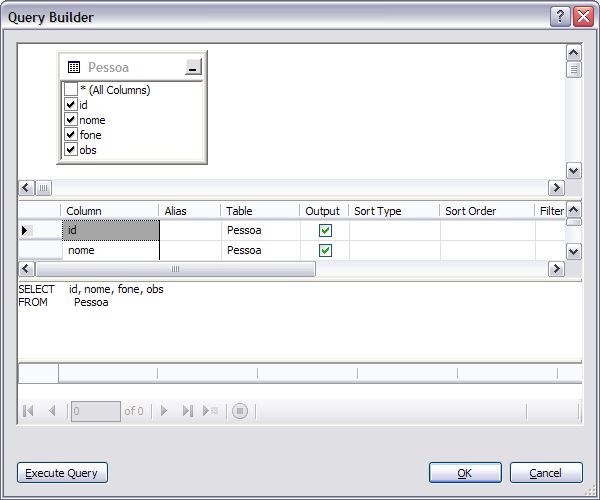Go to last record in navigator
This screenshot has height=500, width=600.
(188, 411)
